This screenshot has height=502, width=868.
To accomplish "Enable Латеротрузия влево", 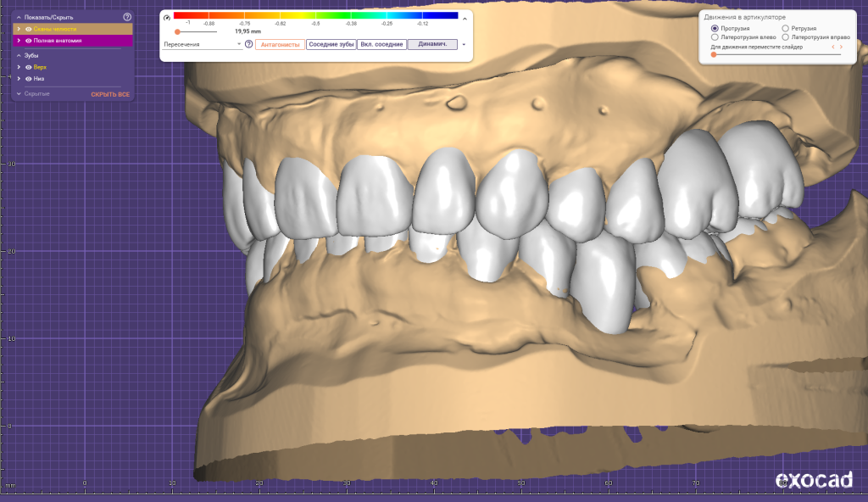I will point(714,36).
